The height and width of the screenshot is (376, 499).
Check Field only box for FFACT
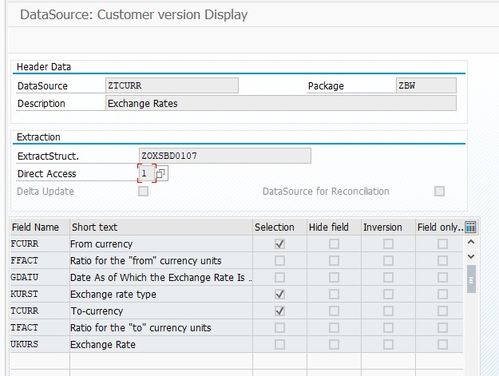pyautogui.click(x=442, y=261)
